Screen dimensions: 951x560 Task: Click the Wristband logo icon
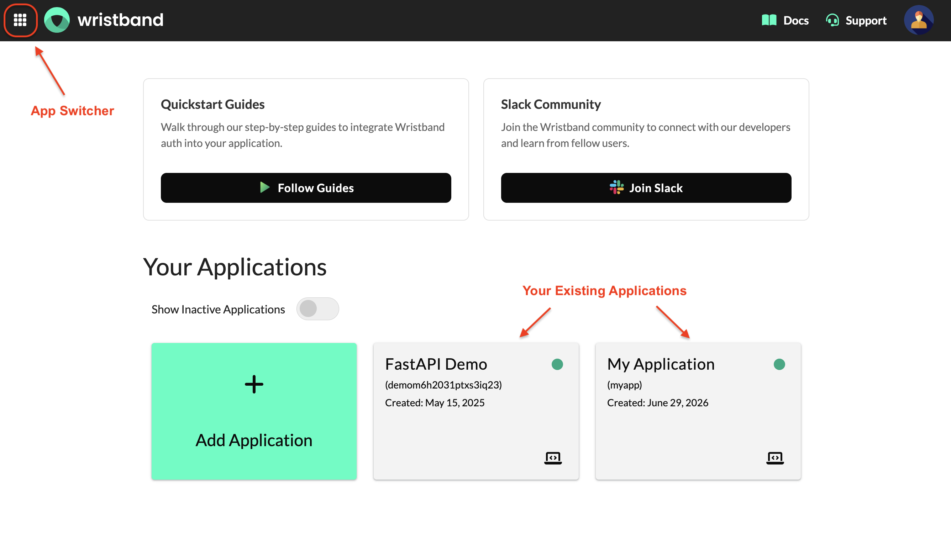click(x=57, y=20)
